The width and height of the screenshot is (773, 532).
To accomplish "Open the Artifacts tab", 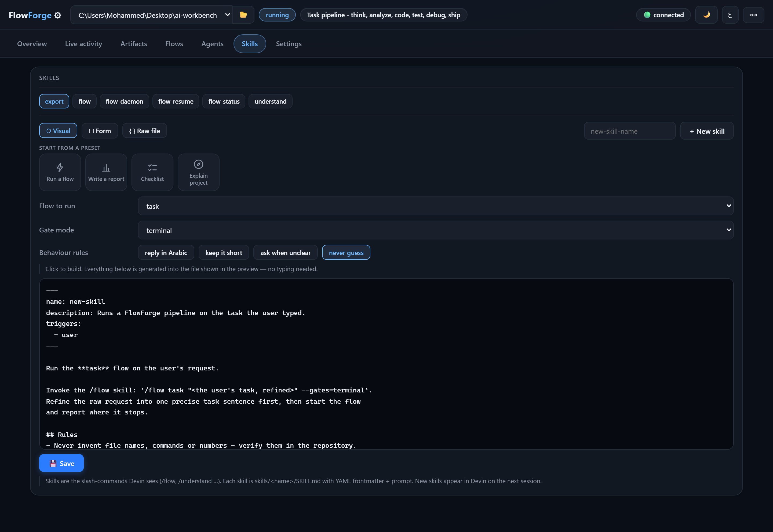I will [x=134, y=44].
